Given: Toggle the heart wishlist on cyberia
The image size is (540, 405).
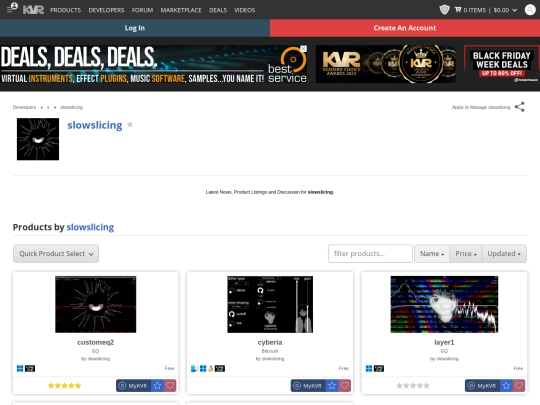Looking at the screenshot, I should click(x=345, y=386).
